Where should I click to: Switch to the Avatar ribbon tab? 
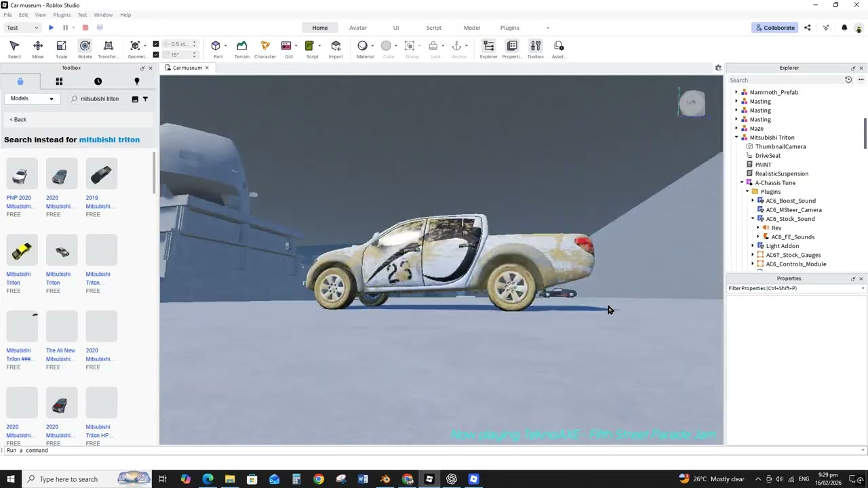(x=358, y=28)
